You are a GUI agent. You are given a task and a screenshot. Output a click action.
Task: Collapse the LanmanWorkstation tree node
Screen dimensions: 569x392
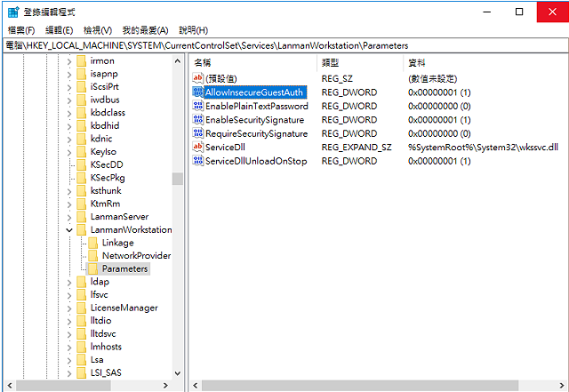point(69,230)
